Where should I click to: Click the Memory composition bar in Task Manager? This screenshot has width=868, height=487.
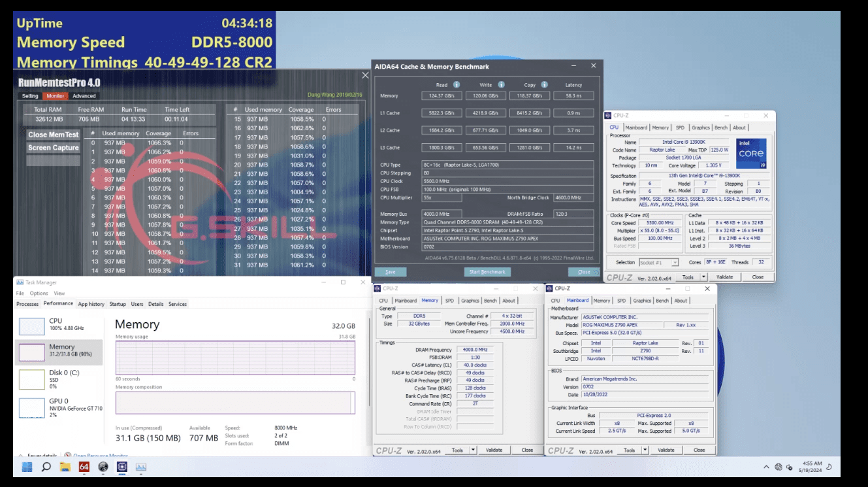pyautogui.click(x=235, y=403)
